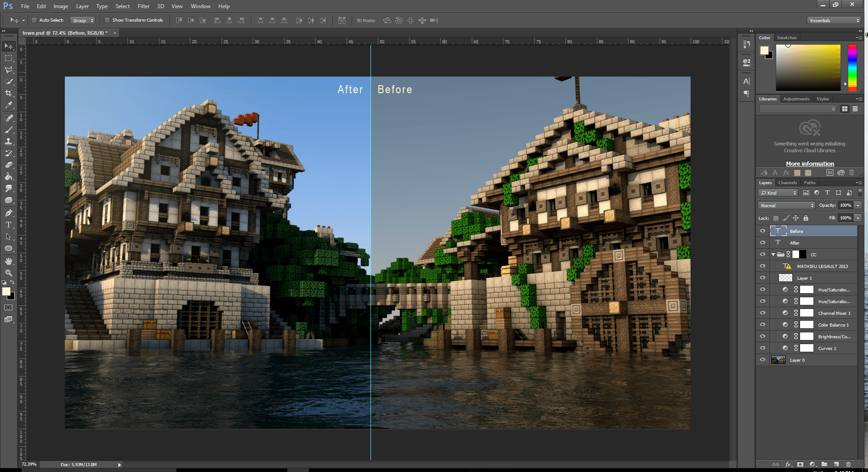This screenshot has height=472, width=868.
Task: Create new adjustment layer from the Layers panel footer
Action: [x=813, y=464]
